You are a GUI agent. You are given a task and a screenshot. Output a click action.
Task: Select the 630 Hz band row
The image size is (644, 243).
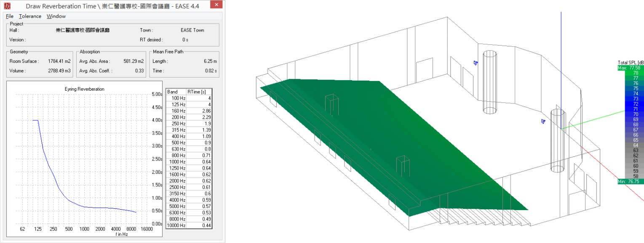[x=189, y=149]
